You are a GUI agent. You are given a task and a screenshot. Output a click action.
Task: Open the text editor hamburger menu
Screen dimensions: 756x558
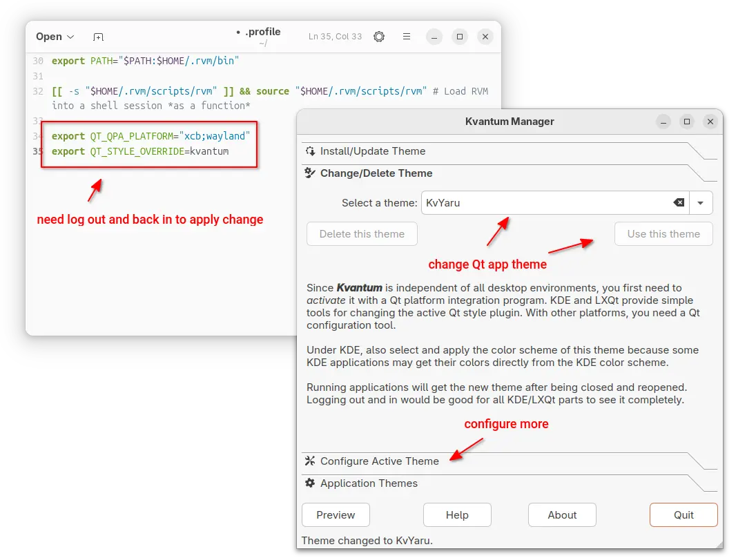(407, 37)
